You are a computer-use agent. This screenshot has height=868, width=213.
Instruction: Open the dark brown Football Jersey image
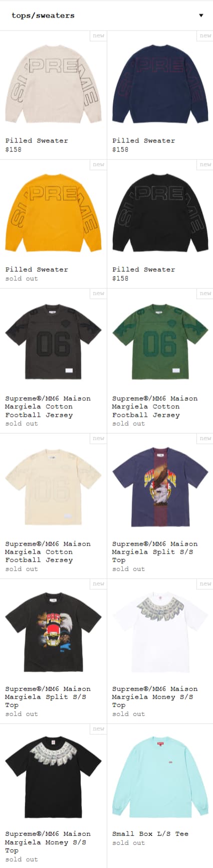click(53, 341)
